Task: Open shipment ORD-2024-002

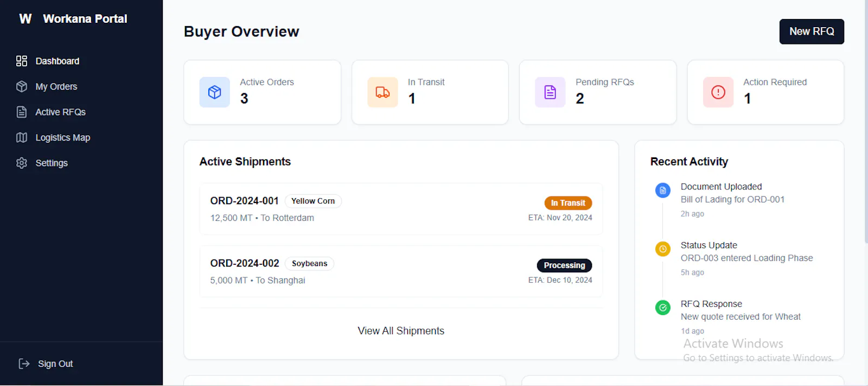Action: point(401,271)
